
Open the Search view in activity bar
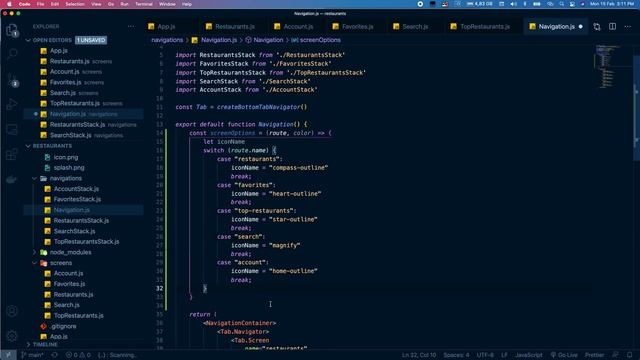coord(12,54)
